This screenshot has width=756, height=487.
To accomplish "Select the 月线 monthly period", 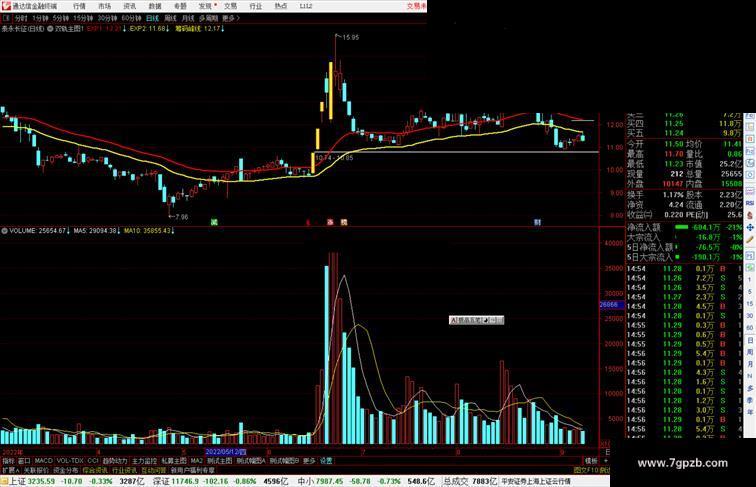I will click(188, 18).
